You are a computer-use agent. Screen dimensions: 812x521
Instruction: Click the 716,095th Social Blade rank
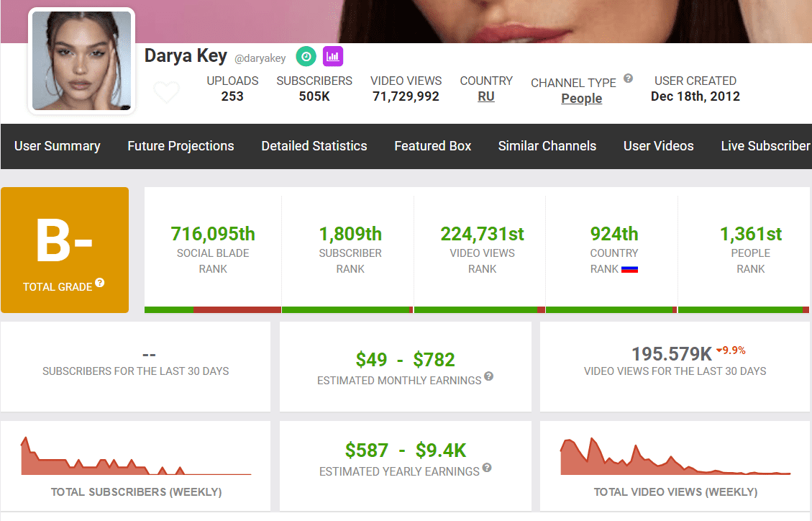[x=213, y=234]
